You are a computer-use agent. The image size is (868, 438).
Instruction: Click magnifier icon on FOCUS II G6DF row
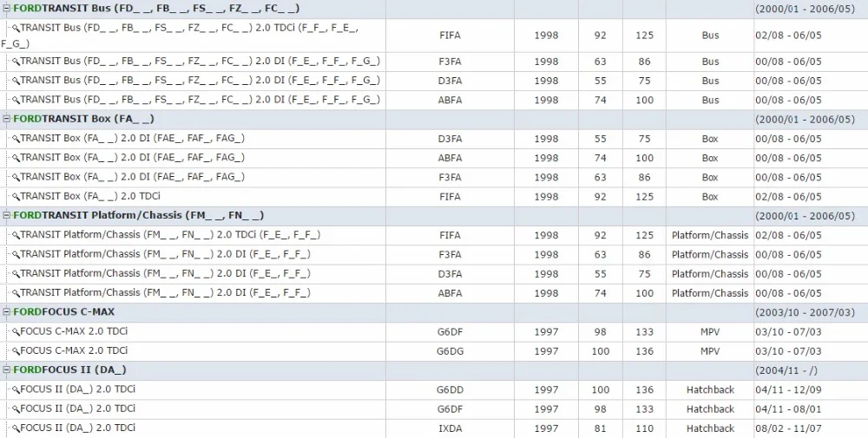pos(16,409)
